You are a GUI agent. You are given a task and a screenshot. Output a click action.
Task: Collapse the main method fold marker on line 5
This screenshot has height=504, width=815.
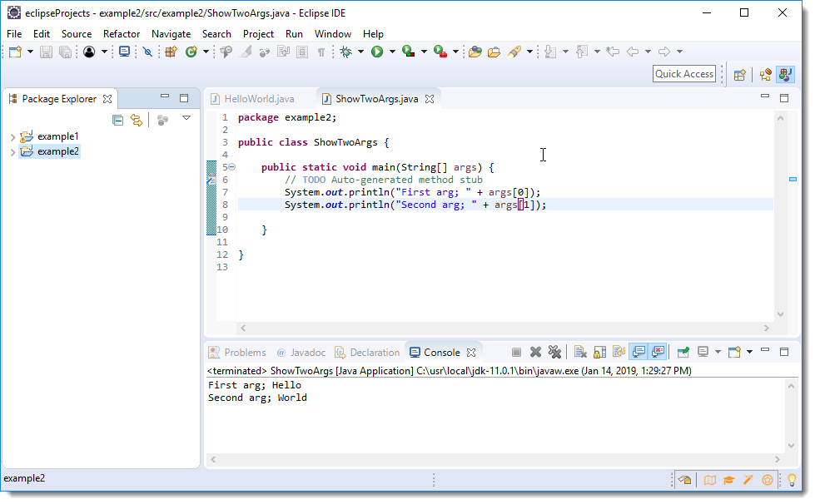point(231,166)
